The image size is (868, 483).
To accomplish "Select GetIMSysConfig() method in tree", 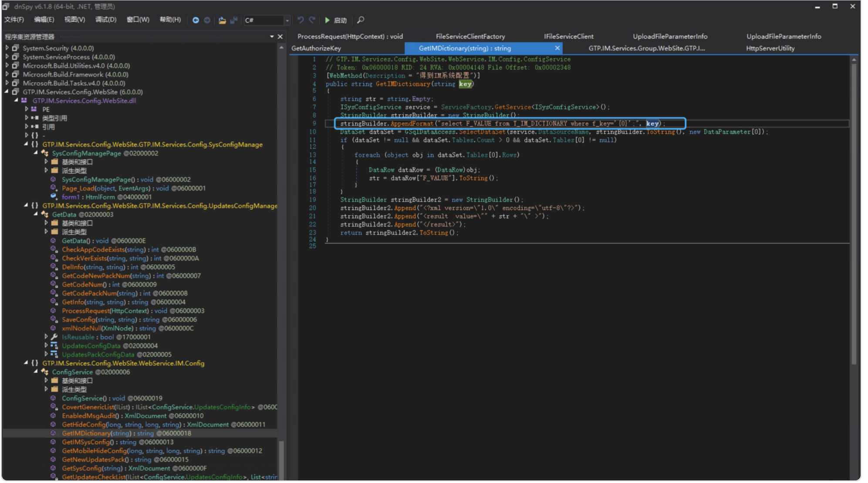I will tap(88, 442).
